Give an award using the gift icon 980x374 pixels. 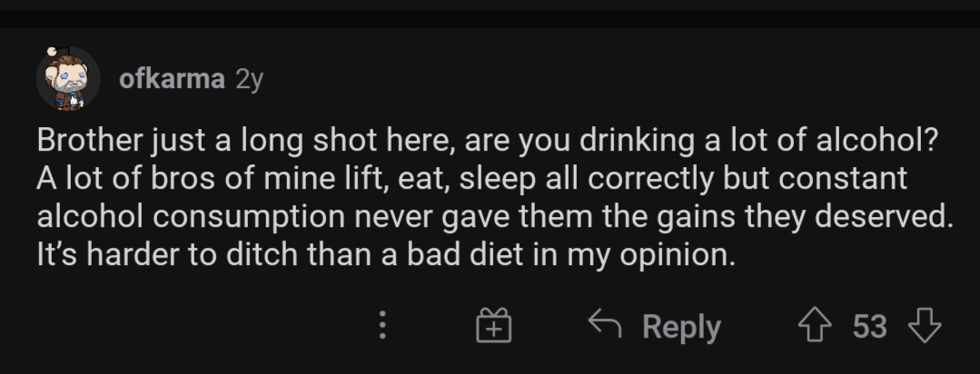[x=494, y=325]
